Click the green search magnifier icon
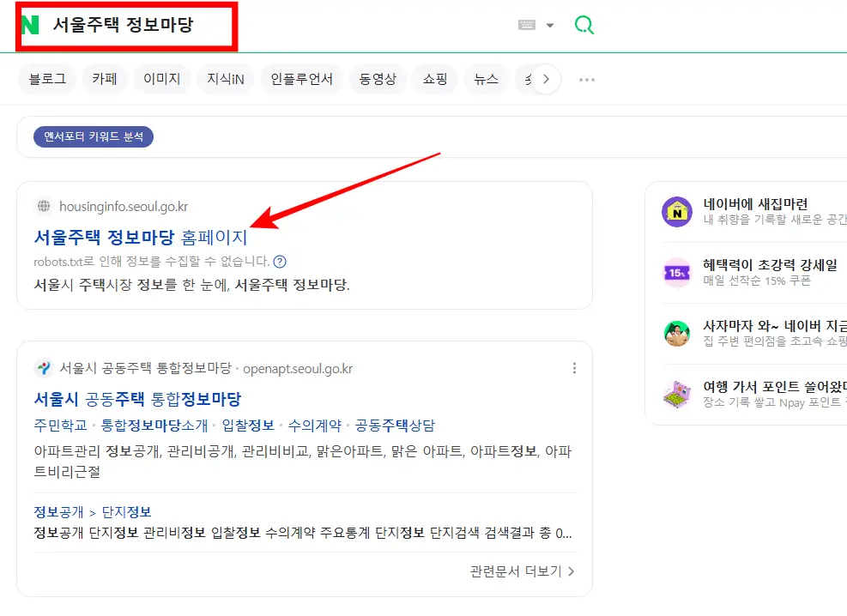 (584, 25)
